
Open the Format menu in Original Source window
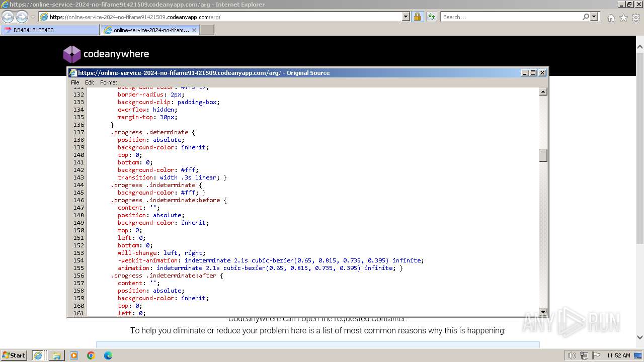[109, 82]
